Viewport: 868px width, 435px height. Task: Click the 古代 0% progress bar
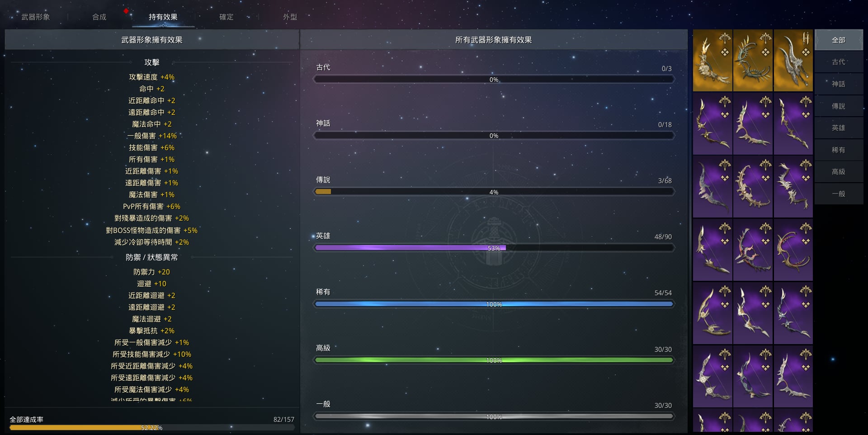click(494, 80)
